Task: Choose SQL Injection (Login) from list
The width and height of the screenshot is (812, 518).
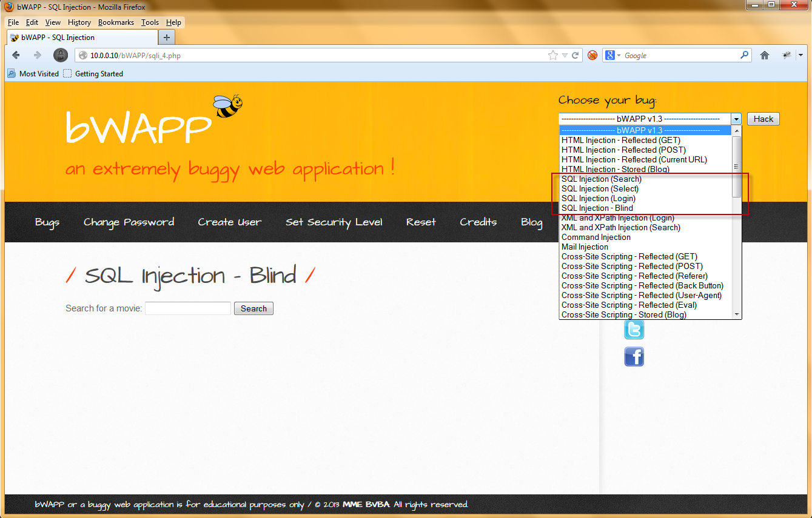Action: click(646, 198)
